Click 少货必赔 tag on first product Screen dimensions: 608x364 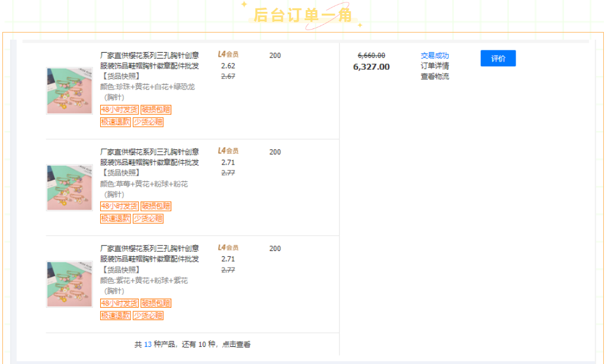[148, 122]
